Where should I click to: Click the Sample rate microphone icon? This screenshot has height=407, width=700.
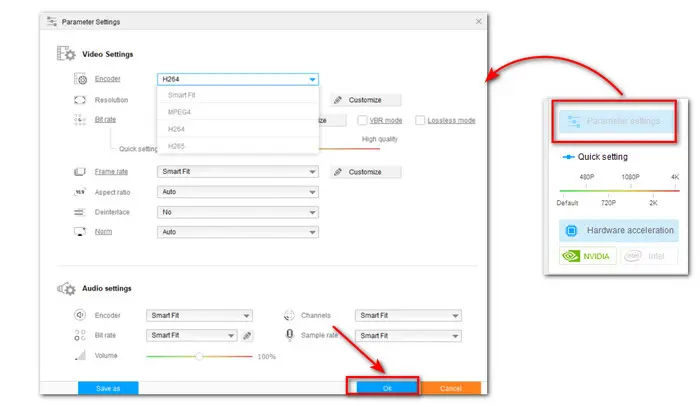(290, 335)
